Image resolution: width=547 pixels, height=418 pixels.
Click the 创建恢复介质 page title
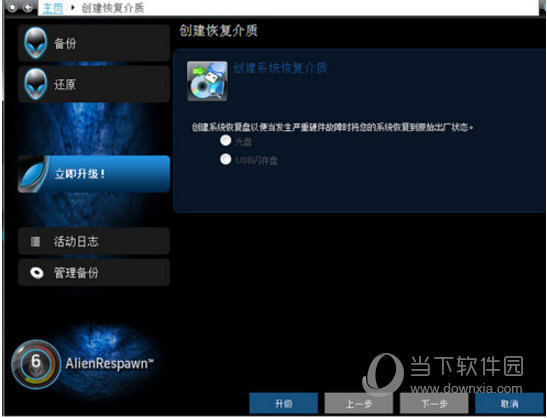(x=218, y=31)
